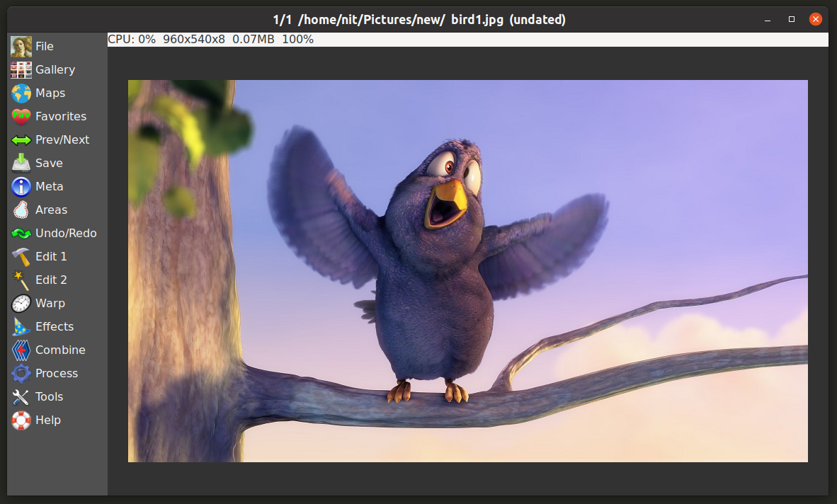The image size is (837, 504).
Task: Click the Tools wrench and screwdriver icon
Action: coord(21,397)
